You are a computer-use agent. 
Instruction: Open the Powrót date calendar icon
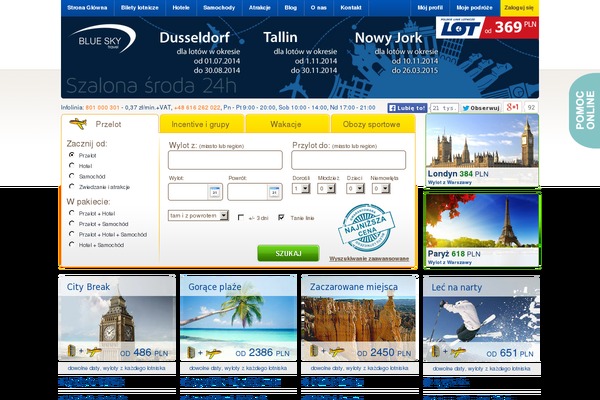pos(274,192)
